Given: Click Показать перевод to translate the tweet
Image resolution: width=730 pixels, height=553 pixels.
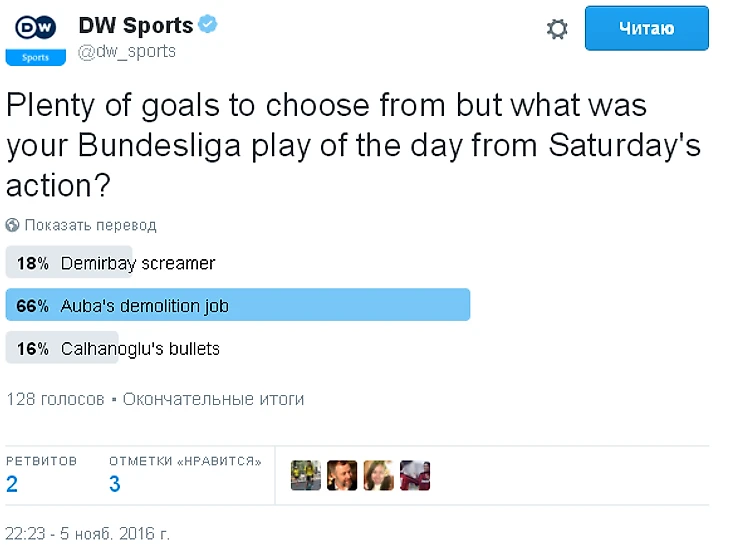Looking at the screenshot, I should tap(90, 225).
